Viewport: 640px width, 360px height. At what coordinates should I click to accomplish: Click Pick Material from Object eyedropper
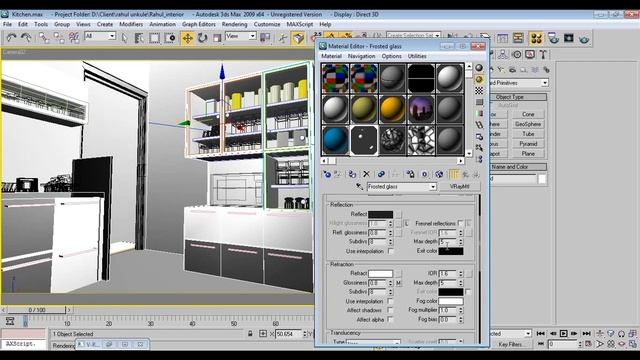(359, 187)
